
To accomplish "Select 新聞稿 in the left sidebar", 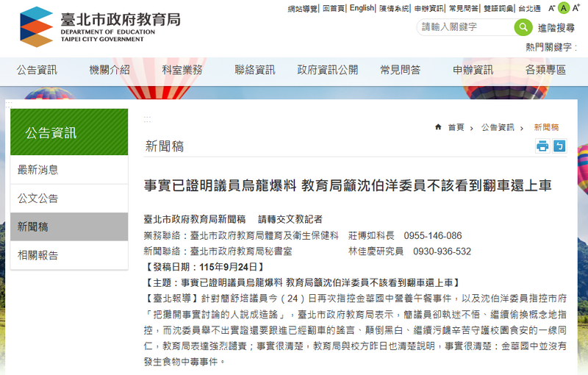I will [x=69, y=227].
